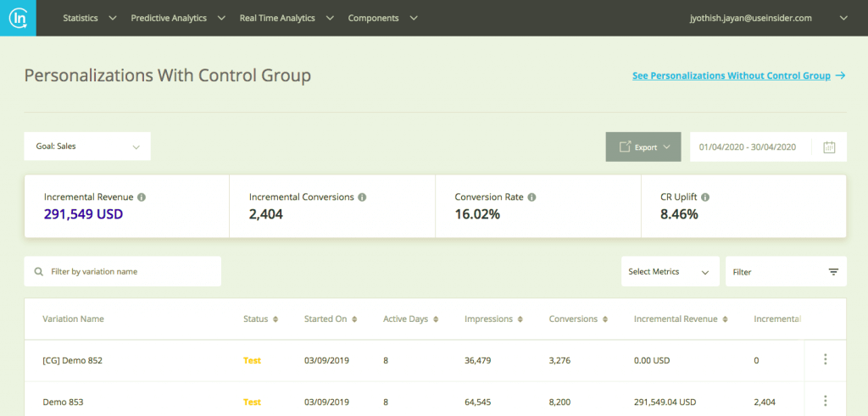Expand the Goal: Sales dropdown
868x416 pixels.
(x=87, y=147)
